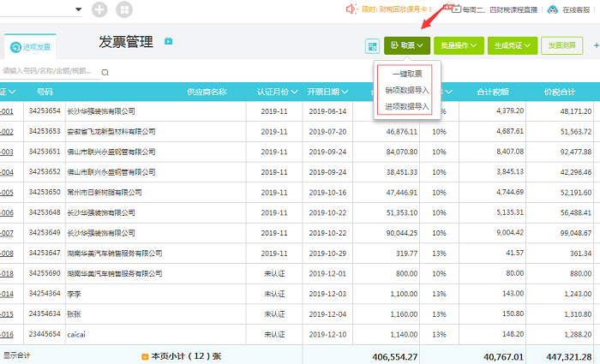This screenshot has height=364, width=600.
Task: Select date cell 2019-12-10
Action: point(327,335)
